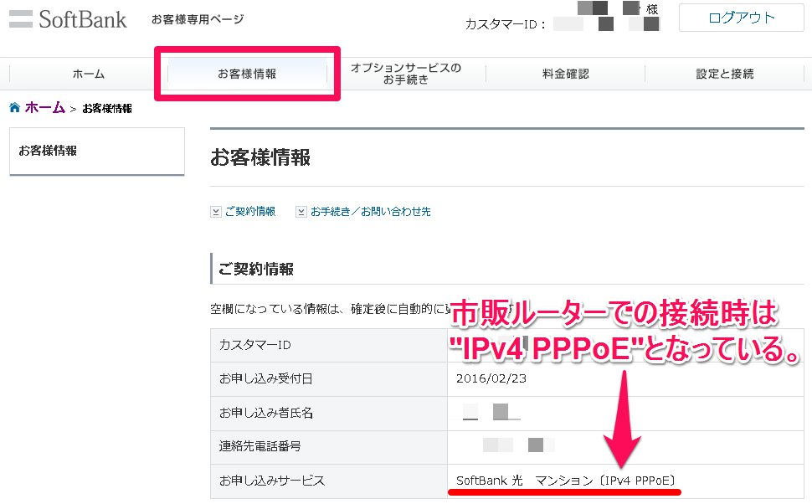Viewport: 812px width, 504px height.
Task: Open オプションサービスのお手続き tab
Action: 406,74
